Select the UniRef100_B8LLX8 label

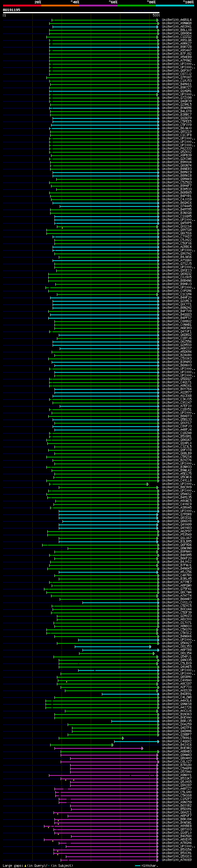tap(176, 30)
